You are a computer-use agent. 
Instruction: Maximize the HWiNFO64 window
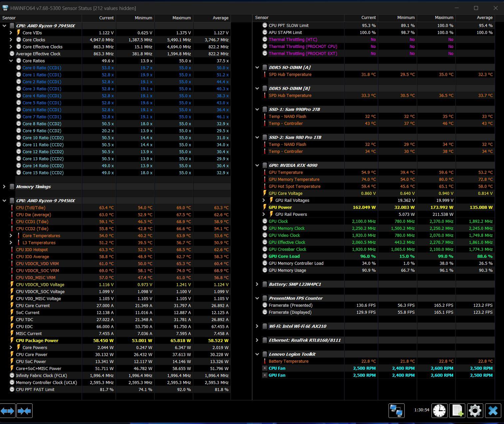(x=476, y=8)
